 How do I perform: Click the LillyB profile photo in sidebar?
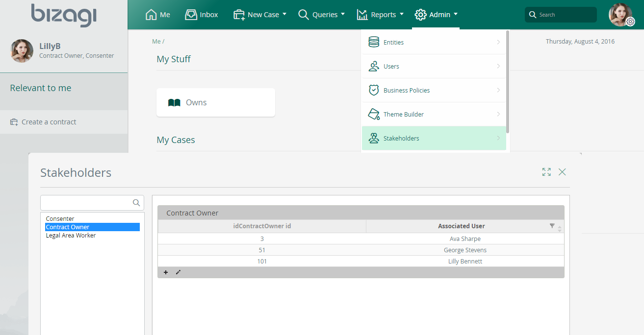point(22,51)
